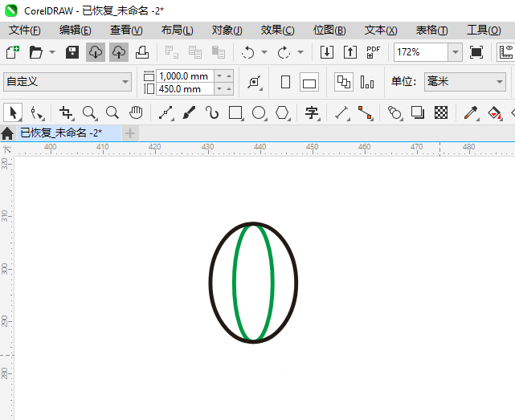Open the 效果 menu

277,30
